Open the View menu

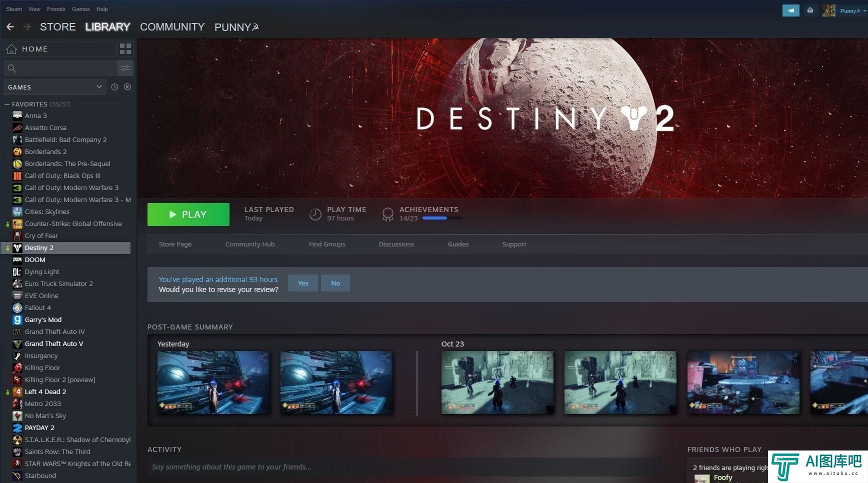[x=34, y=9]
